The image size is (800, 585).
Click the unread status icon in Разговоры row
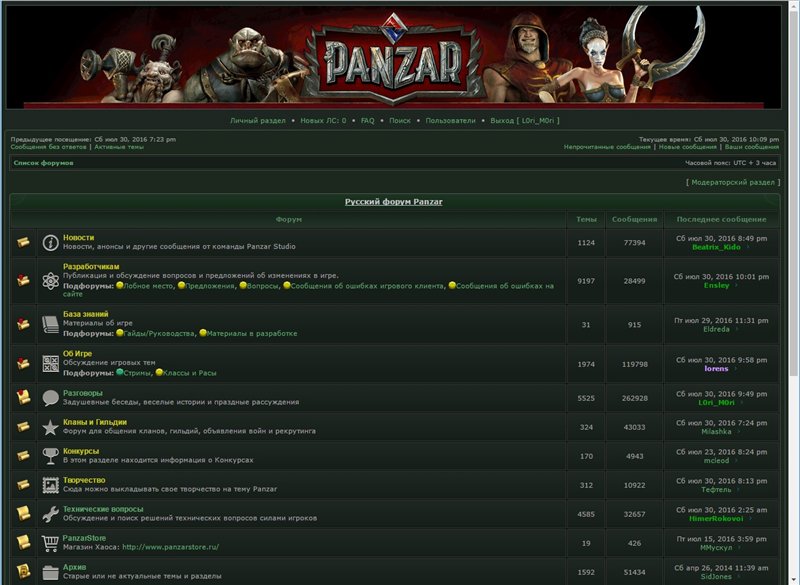click(x=23, y=397)
